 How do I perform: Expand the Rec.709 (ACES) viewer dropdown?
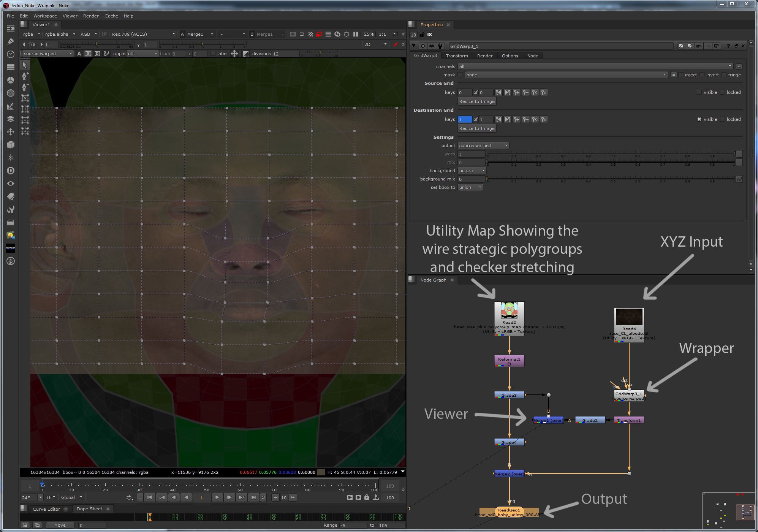[x=143, y=34]
